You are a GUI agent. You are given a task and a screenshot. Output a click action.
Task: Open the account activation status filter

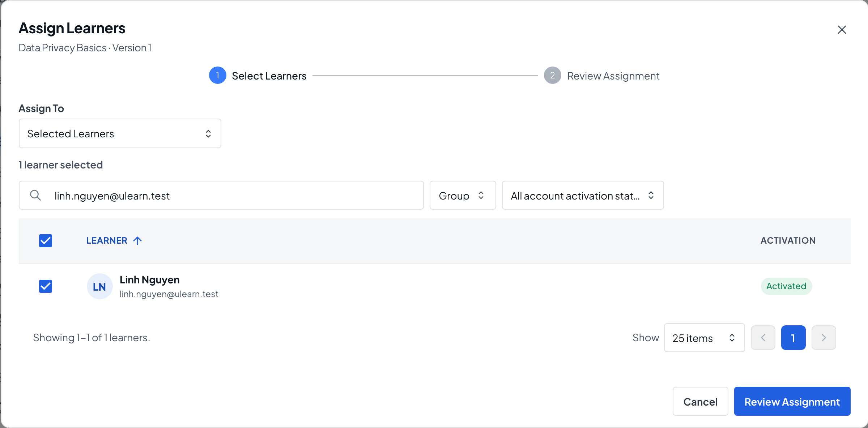583,195
